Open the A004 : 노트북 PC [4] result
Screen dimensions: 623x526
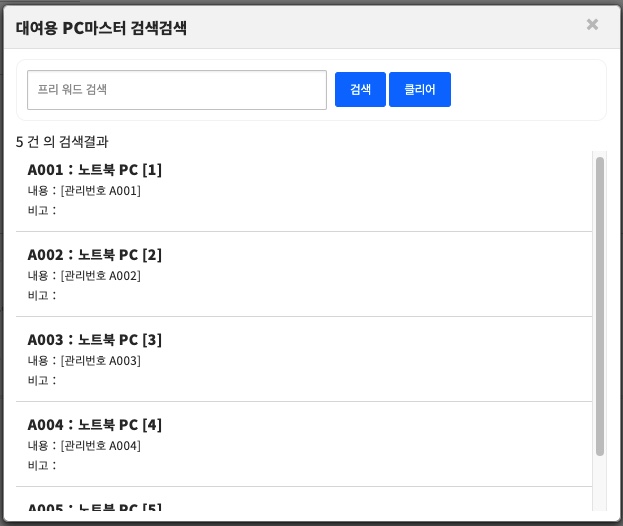[x=95, y=425]
